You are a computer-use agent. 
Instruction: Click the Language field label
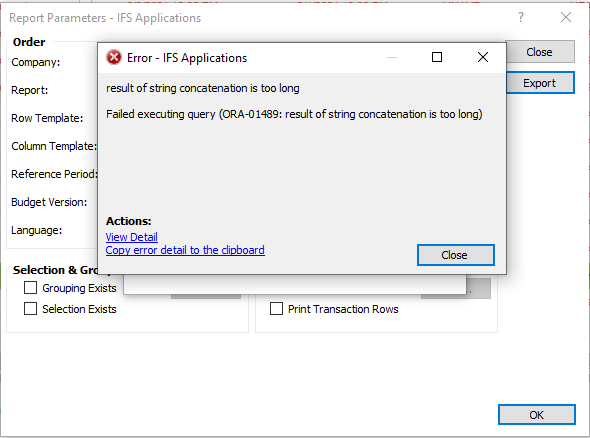click(36, 230)
